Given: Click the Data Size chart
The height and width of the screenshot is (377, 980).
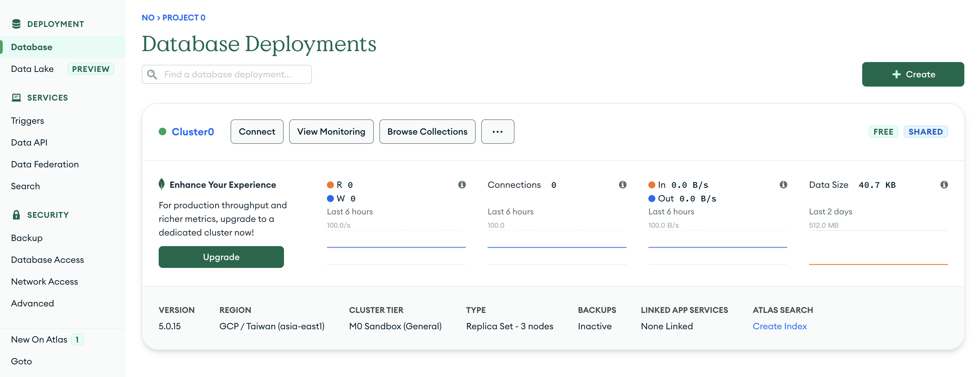Looking at the screenshot, I should point(879,247).
